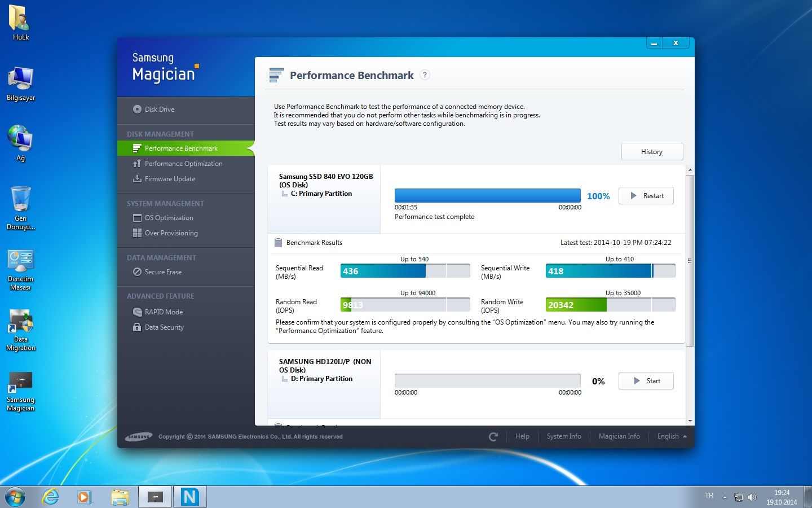
Task: Click the Random Read result bar
Action: tap(405, 305)
